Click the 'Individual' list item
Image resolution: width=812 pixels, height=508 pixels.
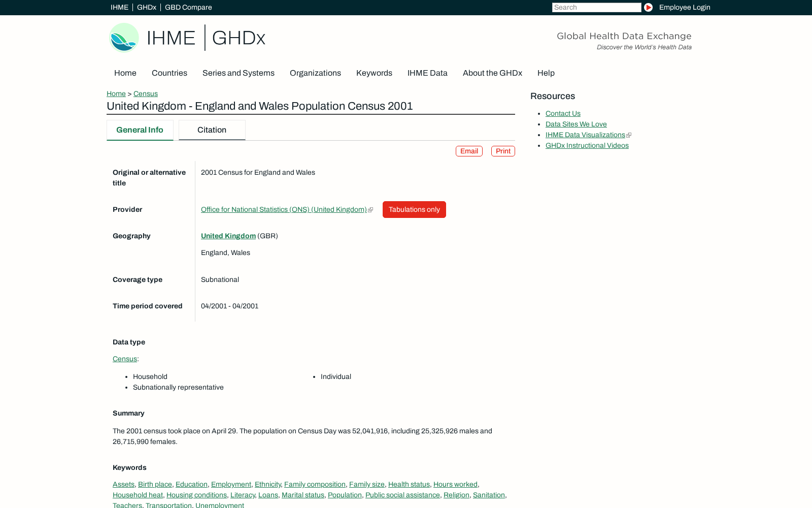tap(336, 377)
